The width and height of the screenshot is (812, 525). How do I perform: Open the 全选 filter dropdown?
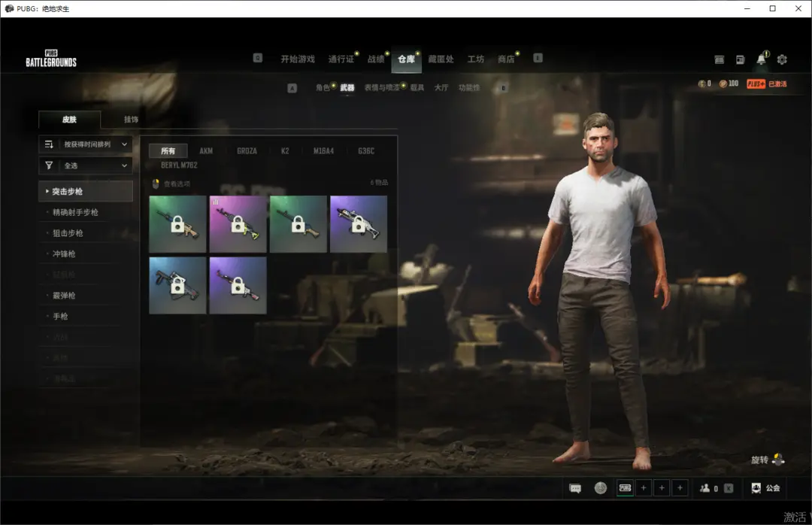(86, 165)
